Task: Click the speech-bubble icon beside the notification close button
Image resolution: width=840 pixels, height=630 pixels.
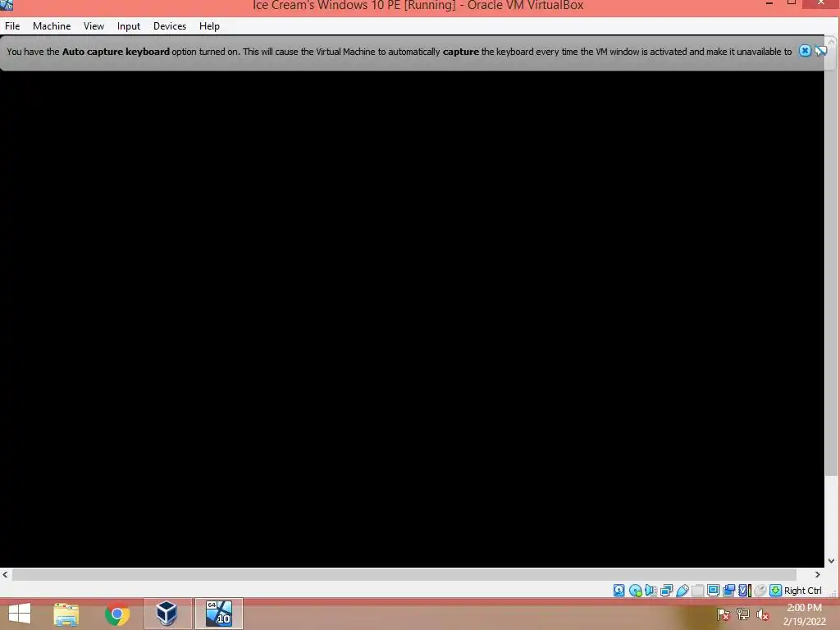Action: point(820,51)
